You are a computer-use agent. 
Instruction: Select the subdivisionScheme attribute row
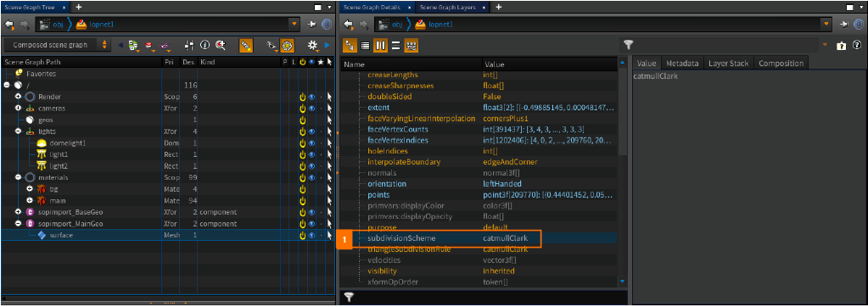(478, 237)
